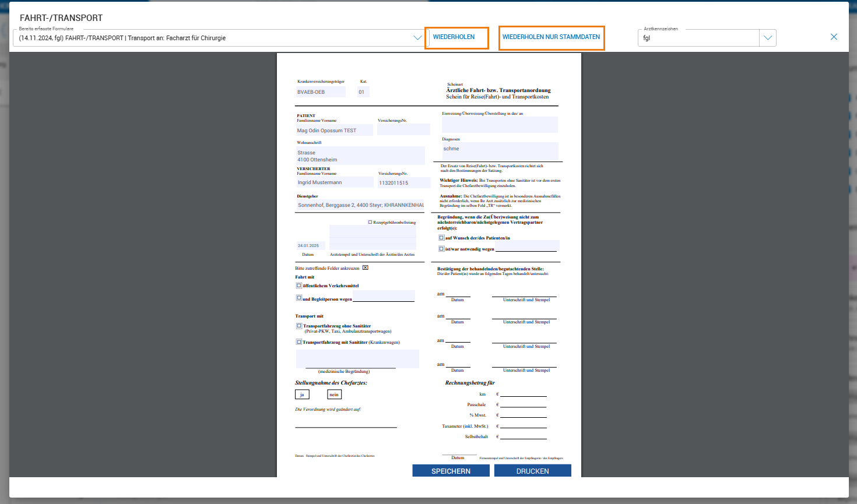Image resolution: width=857 pixels, height=504 pixels.
Task: Click the Diagnosen field containing 'schme'
Action: click(500, 150)
